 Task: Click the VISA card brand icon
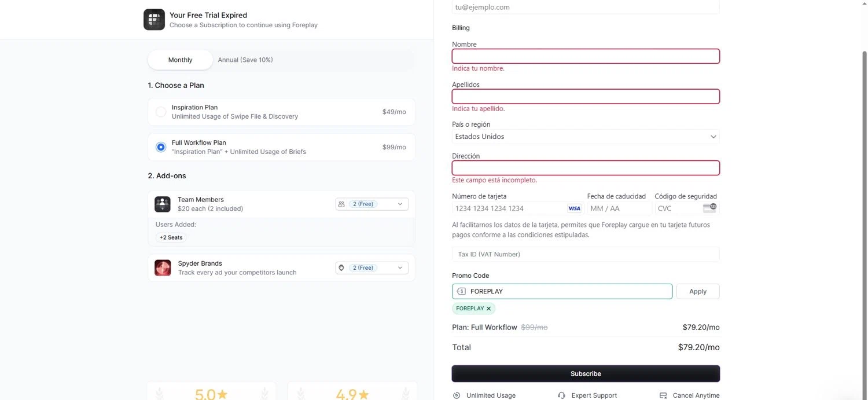(574, 208)
